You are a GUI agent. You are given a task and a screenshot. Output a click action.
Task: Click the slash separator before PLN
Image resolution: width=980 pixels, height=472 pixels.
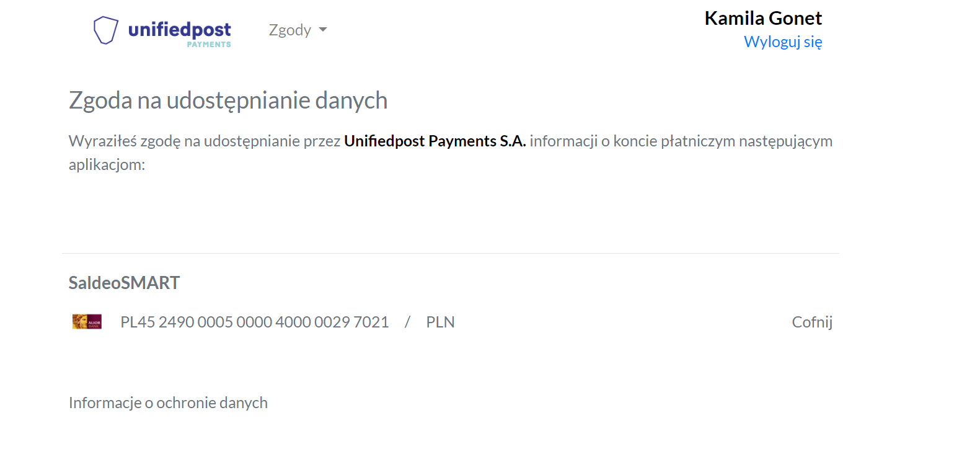point(407,322)
